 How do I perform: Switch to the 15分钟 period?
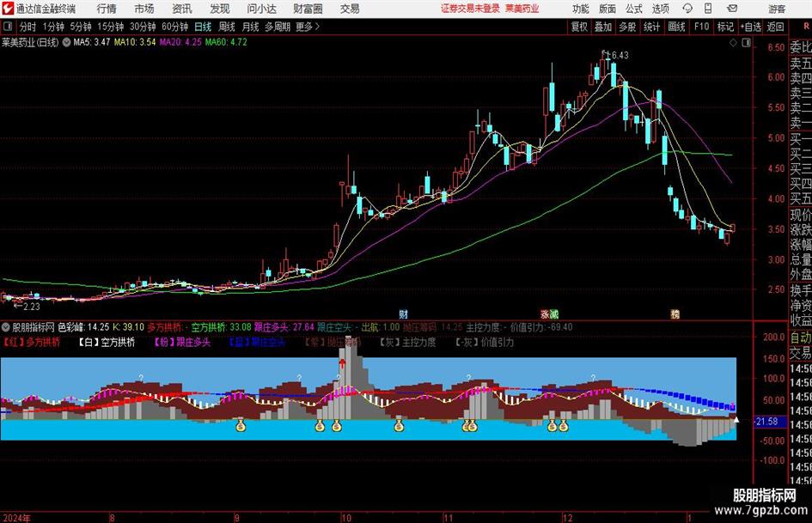(x=111, y=27)
